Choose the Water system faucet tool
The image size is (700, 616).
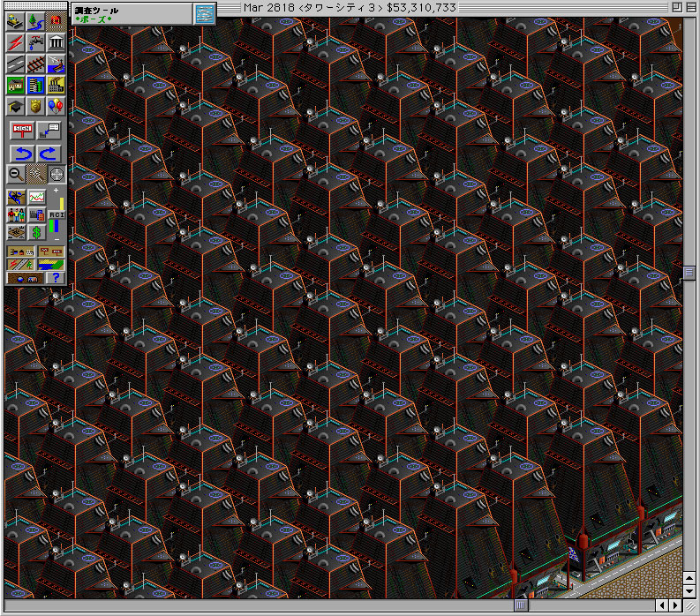point(35,42)
